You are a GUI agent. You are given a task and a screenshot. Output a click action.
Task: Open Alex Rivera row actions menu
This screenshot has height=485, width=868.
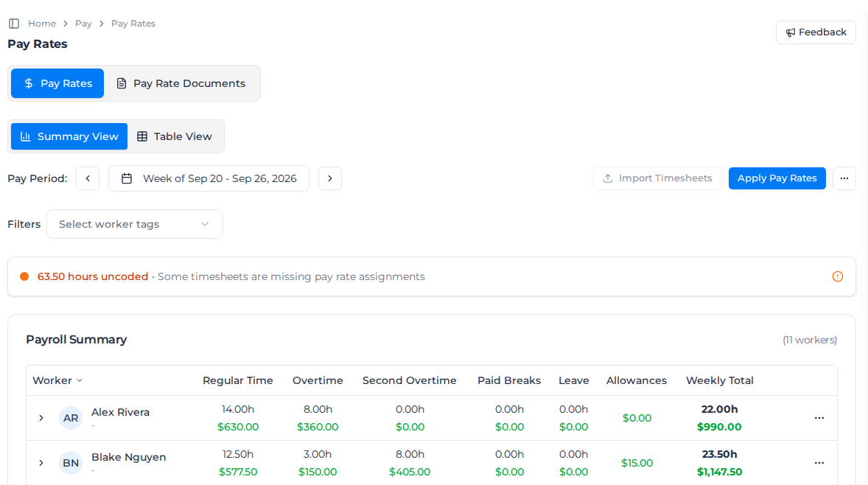(819, 418)
